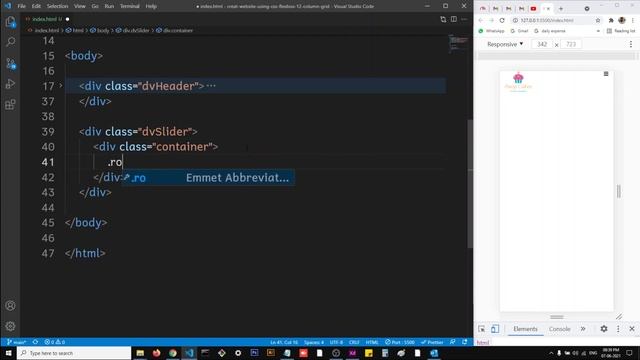Image resolution: width=640 pixels, height=360 pixels.
Task: Select the DevTools inspect element icon
Action: tap(482, 329)
